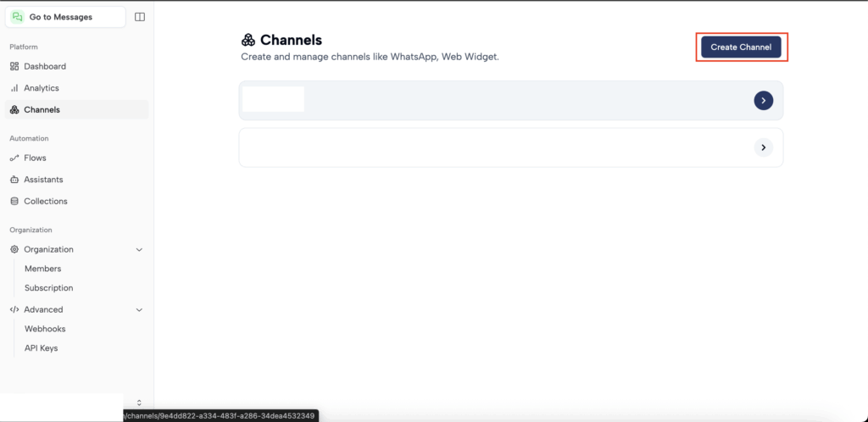The image size is (868, 422).
Task: Open the Subscription page
Action: [48, 288]
